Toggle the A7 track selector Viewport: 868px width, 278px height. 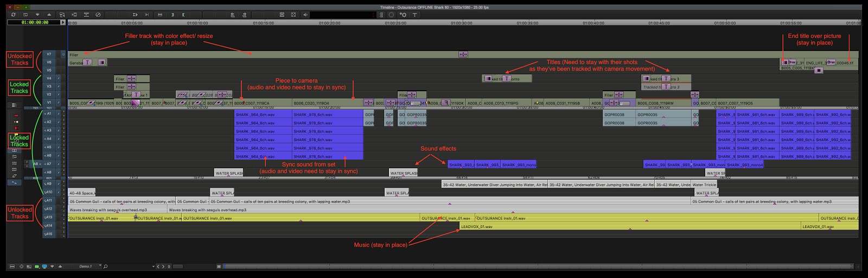click(49, 163)
